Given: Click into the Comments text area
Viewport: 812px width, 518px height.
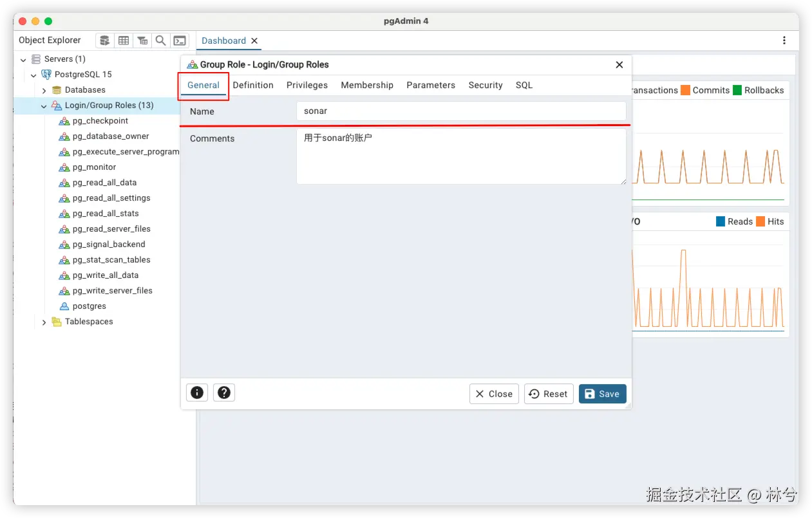Looking at the screenshot, I should (x=461, y=156).
